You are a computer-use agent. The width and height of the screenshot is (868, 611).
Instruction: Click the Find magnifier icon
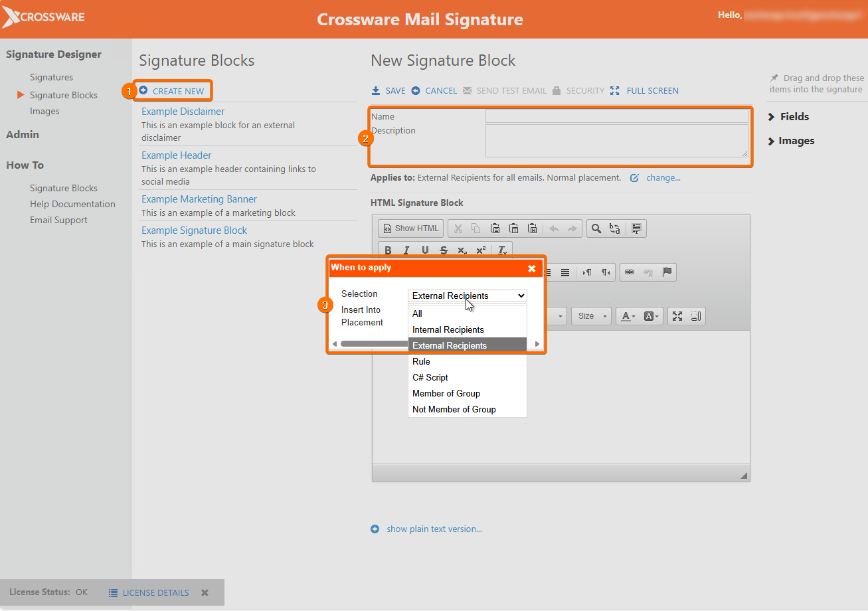[x=596, y=228]
